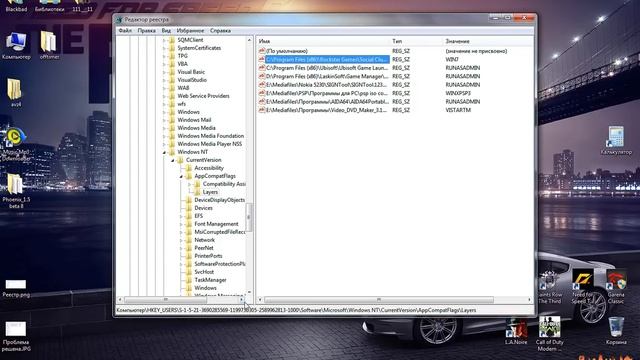Viewport: 640px width, 360px height.
Task: Select the EFS tree item
Action: 198,216
